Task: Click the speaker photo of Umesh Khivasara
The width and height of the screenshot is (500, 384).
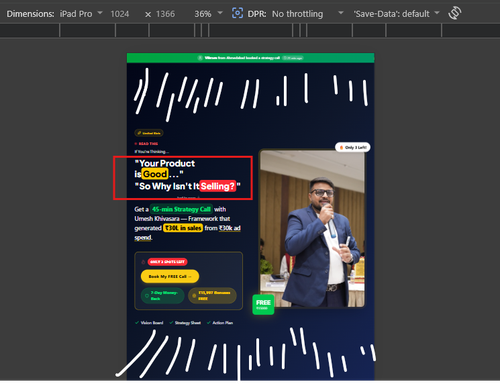Action: (312, 229)
